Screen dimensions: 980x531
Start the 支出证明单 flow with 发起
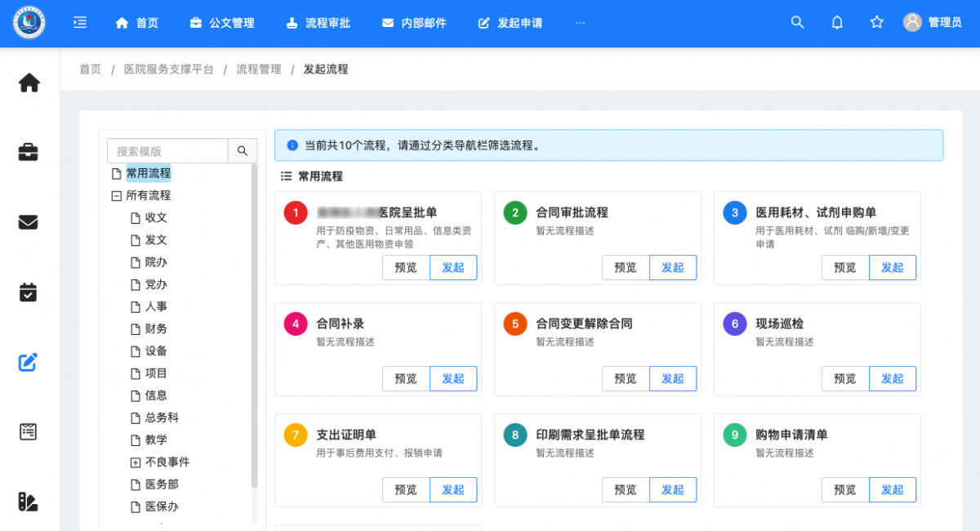coord(453,489)
